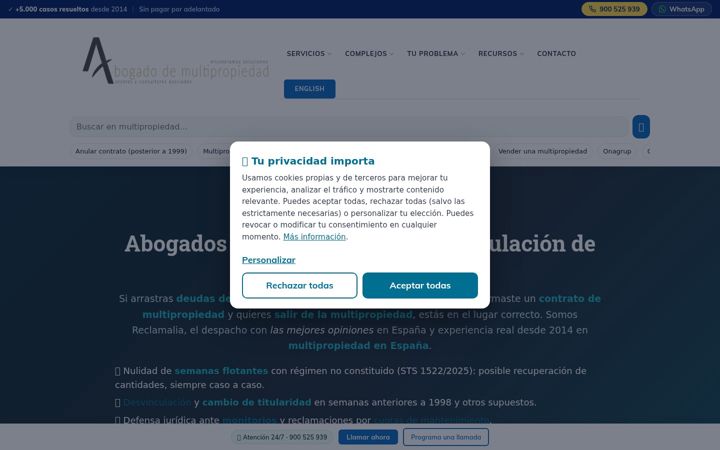Expand the SERVICIOS menu
This screenshot has height=450, width=720.
click(x=308, y=54)
